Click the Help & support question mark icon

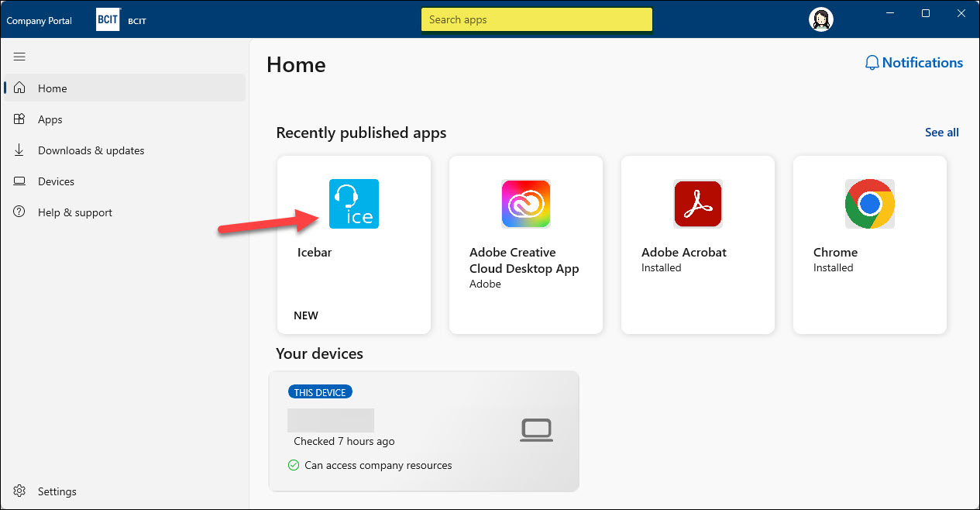pyautogui.click(x=19, y=212)
